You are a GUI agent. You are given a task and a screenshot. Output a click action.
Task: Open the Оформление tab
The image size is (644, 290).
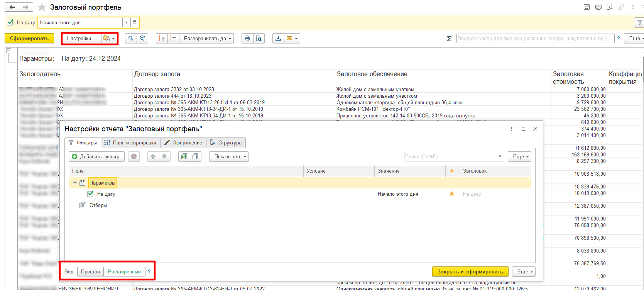pyautogui.click(x=183, y=142)
